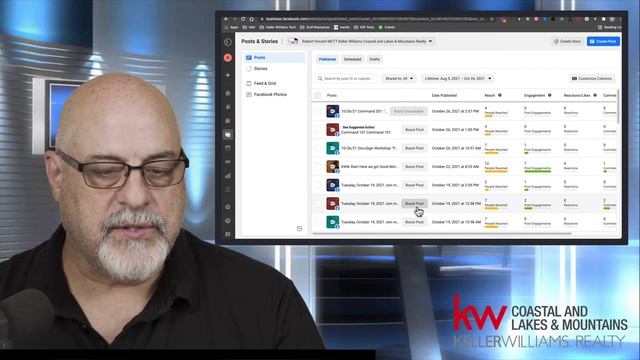Image resolution: width=640 pixels, height=360 pixels.
Task: Click the page logo beside Posts & Stories title
Action: pos(293,41)
